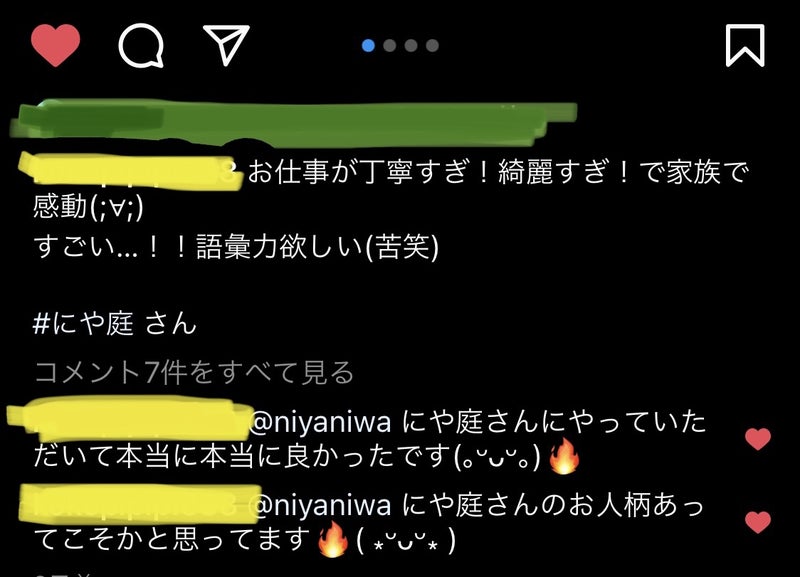Select the first blue carousel dot
The image size is (800, 577).
(x=368, y=45)
